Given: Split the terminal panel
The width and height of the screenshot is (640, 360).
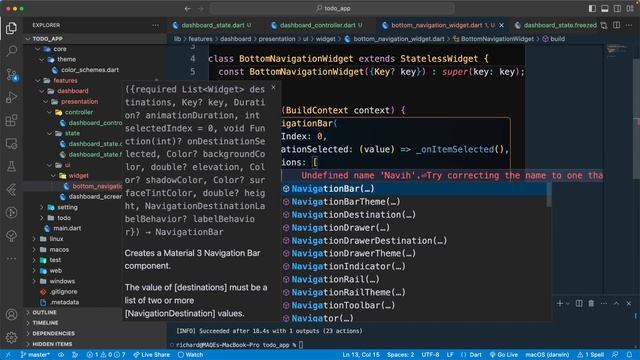Looking at the screenshot, I should [579, 303].
